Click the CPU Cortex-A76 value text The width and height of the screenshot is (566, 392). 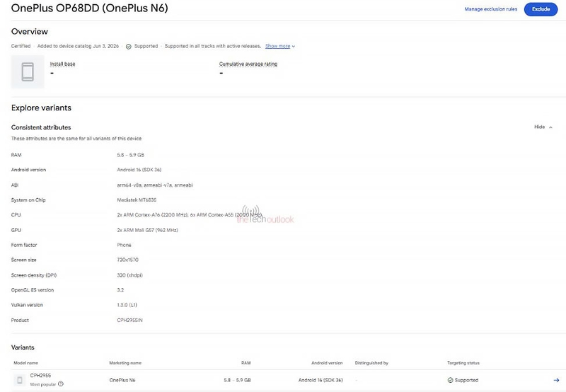tap(189, 215)
